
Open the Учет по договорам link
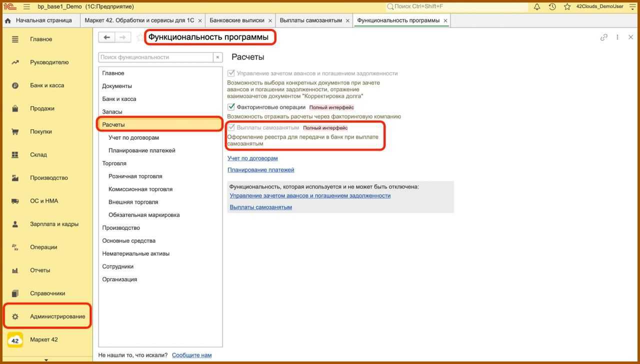[x=252, y=158]
